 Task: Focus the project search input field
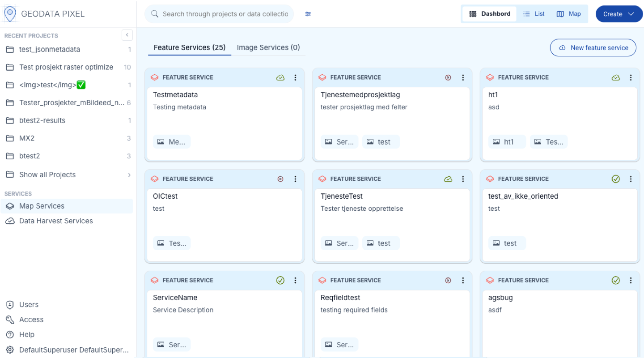[219, 14]
